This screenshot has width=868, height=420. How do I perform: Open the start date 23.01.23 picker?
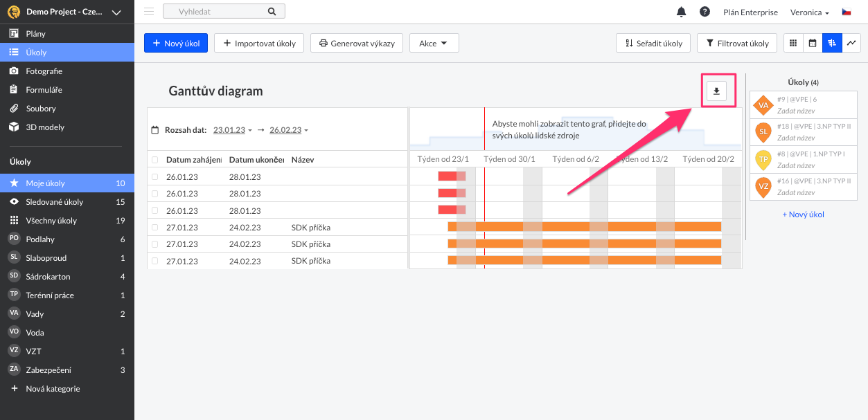(x=232, y=130)
